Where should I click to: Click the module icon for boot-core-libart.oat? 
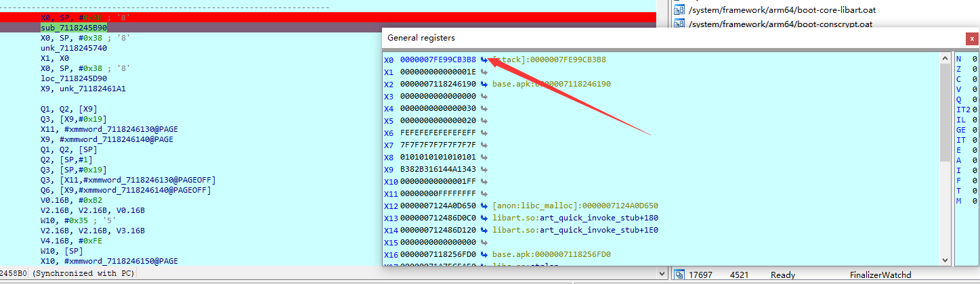(x=680, y=9)
